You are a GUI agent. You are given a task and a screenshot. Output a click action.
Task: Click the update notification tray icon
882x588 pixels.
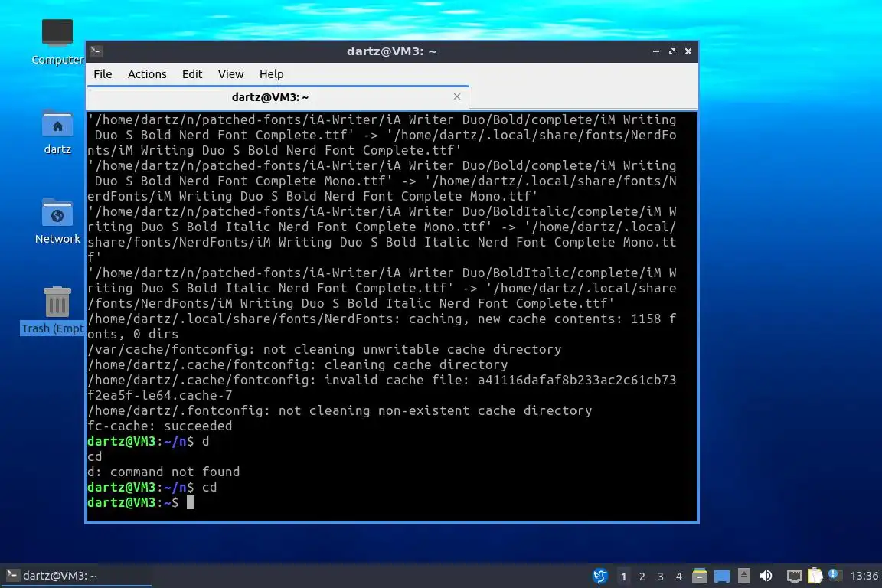click(x=835, y=574)
